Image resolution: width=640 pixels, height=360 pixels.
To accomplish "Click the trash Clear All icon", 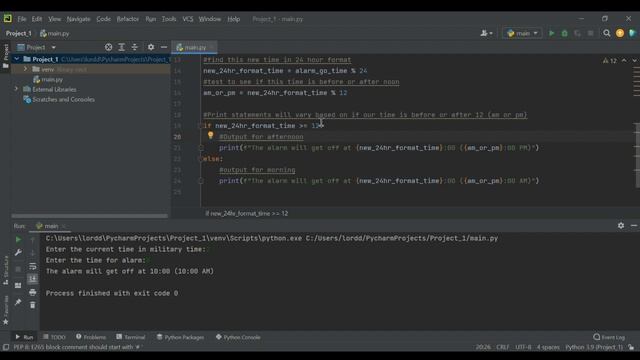I will [33, 305].
